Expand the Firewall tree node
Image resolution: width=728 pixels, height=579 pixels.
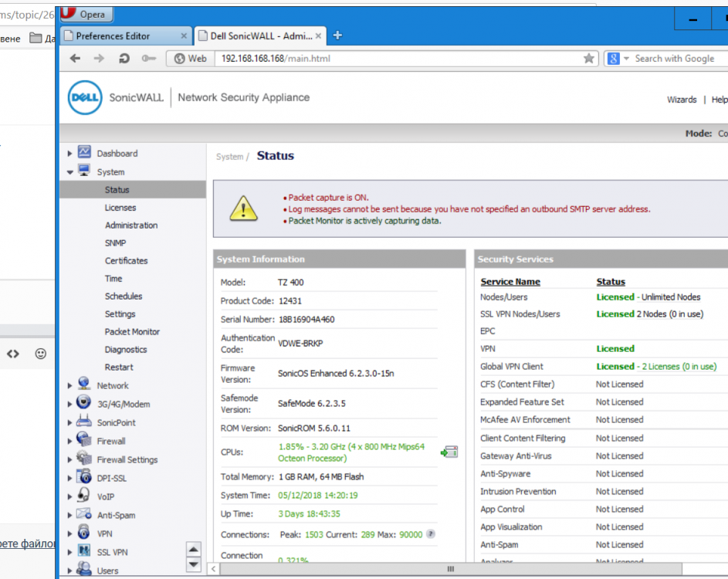69,441
